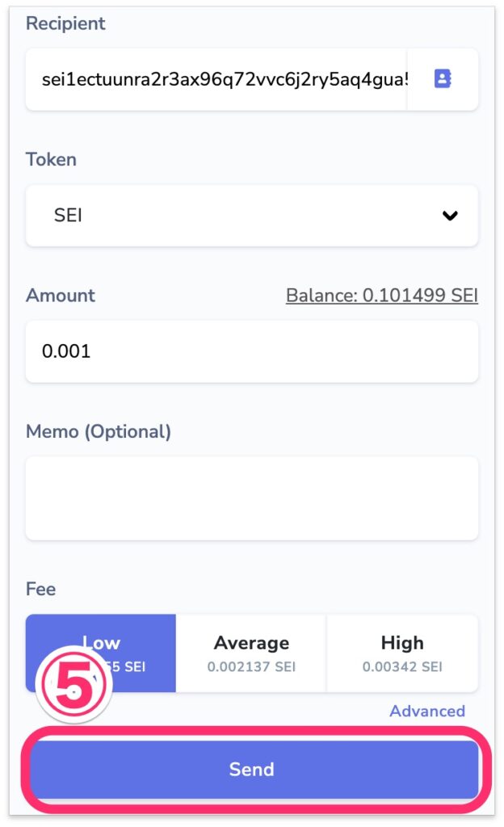Click the Fee section label
This screenshot has height=827, width=504.
click(41, 589)
